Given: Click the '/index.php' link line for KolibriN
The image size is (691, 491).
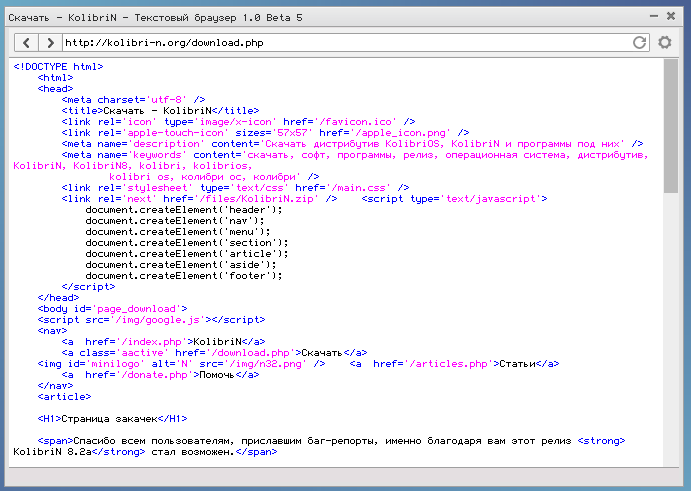Looking at the screenshot, I should point(163,342).
